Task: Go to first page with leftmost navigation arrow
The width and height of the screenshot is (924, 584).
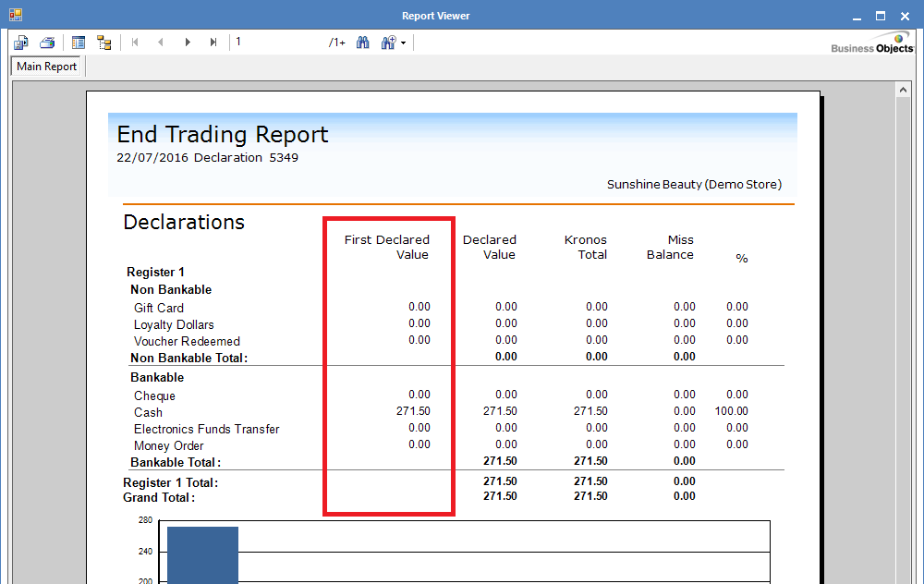Action: click(x=134, y=42)
